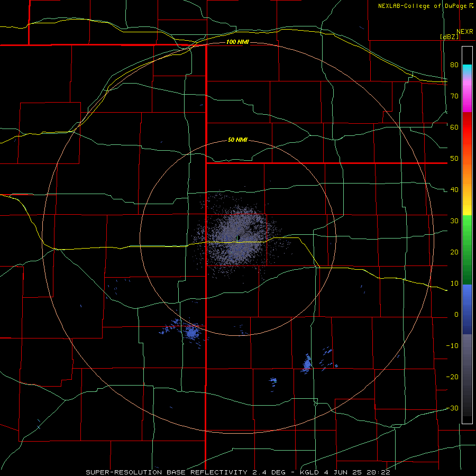Click the green band of the color scale

pos(467,250)
